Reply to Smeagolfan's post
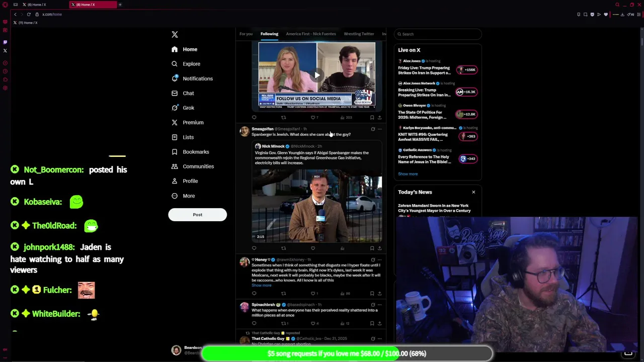The image size is (644, 362). coord(254,248)
